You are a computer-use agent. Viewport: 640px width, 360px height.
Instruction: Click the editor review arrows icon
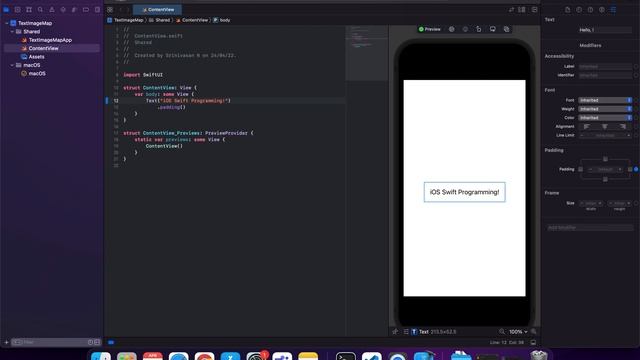511,9
